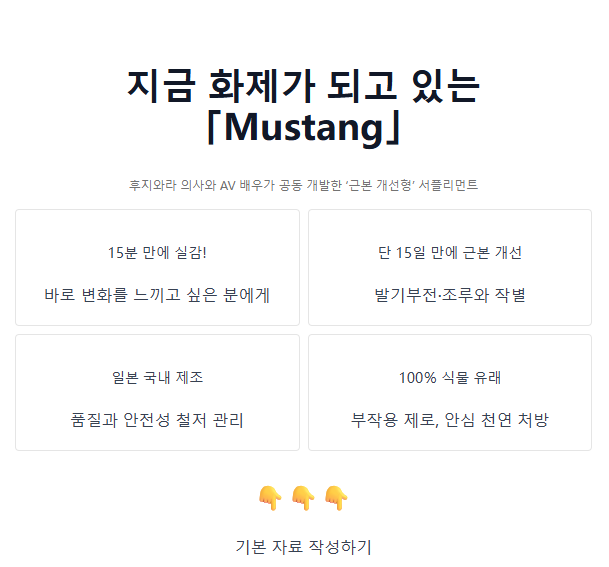Screen dimensions: 609x567
Task: Open the 기본 자료 작성하기 link
Action: (x=303, y=546)
